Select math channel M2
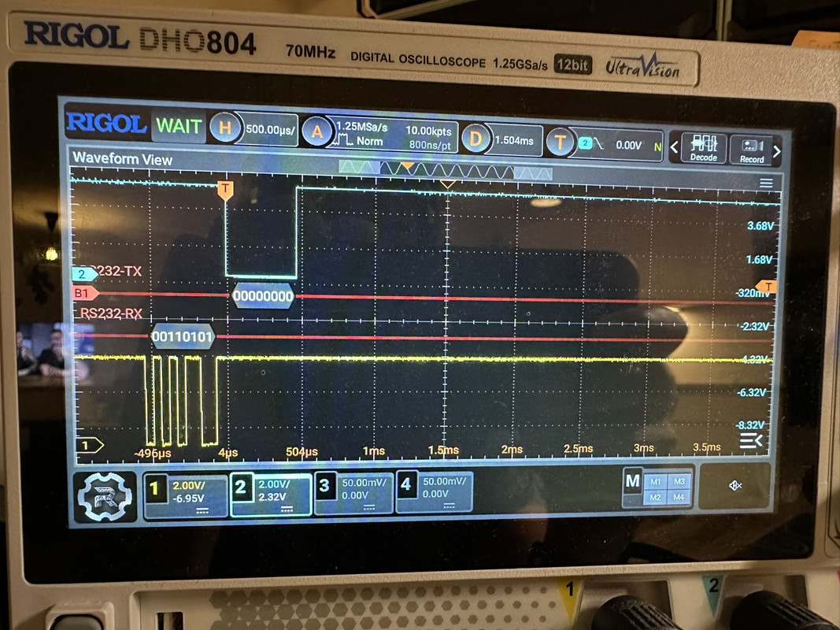840x630 pixels. click(x=655, y=498)
